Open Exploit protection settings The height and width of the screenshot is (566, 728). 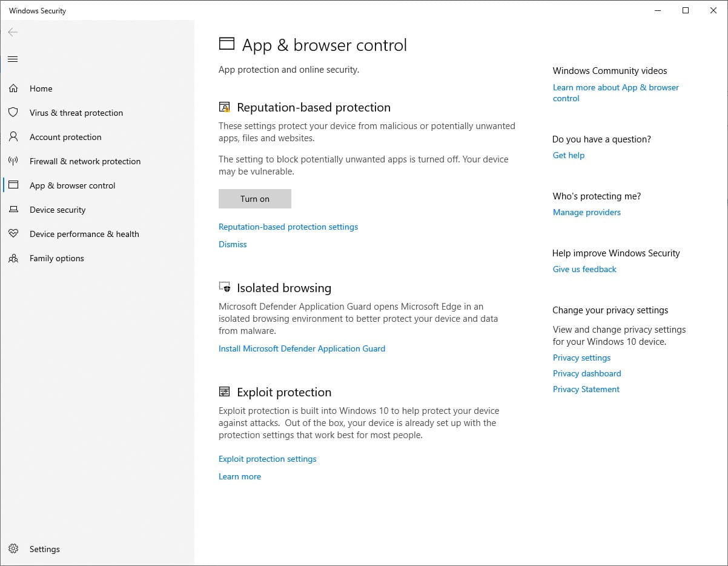pyautogui.click(x=268, y=459)
